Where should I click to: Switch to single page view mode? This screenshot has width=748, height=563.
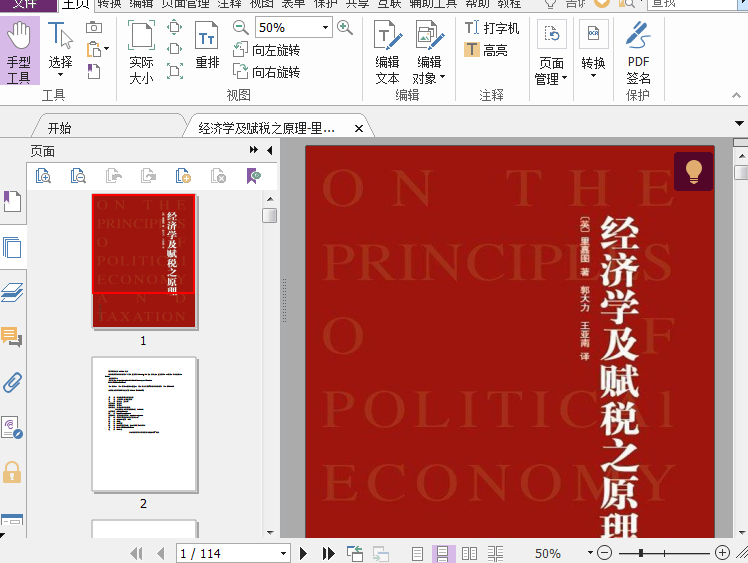coord(417,553)
